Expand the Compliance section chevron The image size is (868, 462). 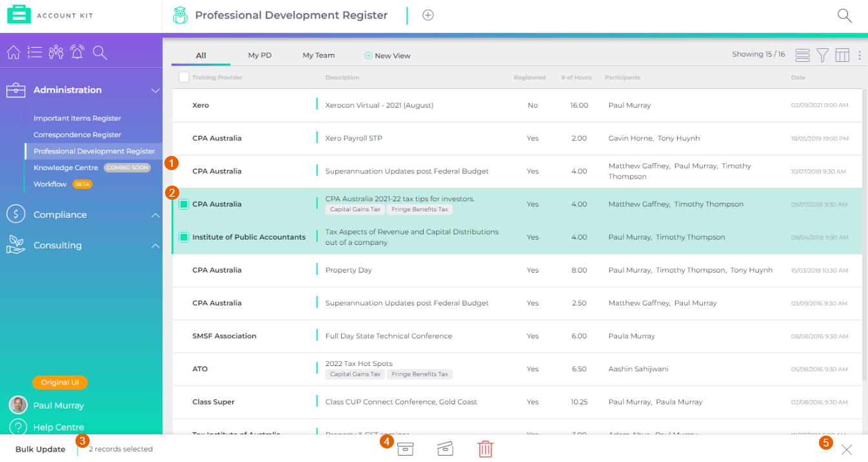point(155,215)
